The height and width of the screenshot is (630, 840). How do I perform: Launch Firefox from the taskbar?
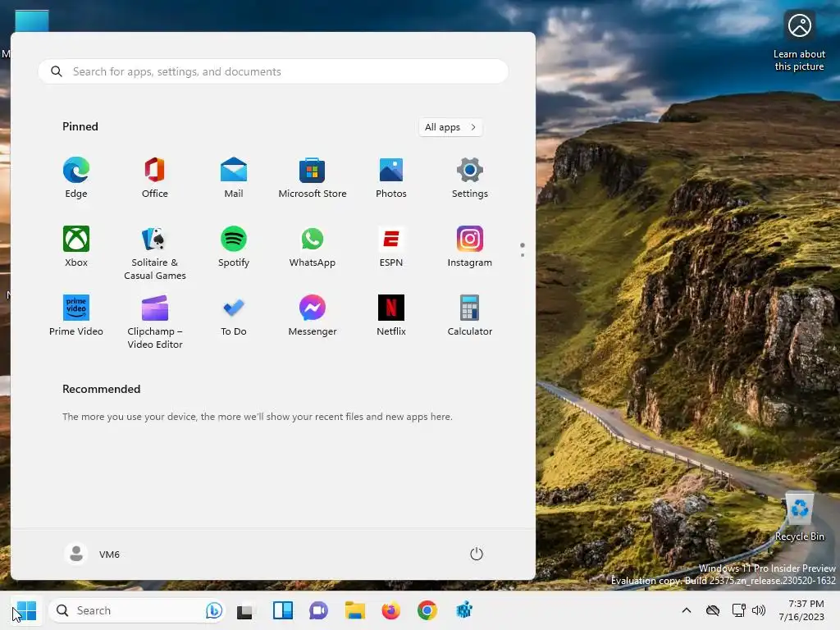(x=391, y=610)
